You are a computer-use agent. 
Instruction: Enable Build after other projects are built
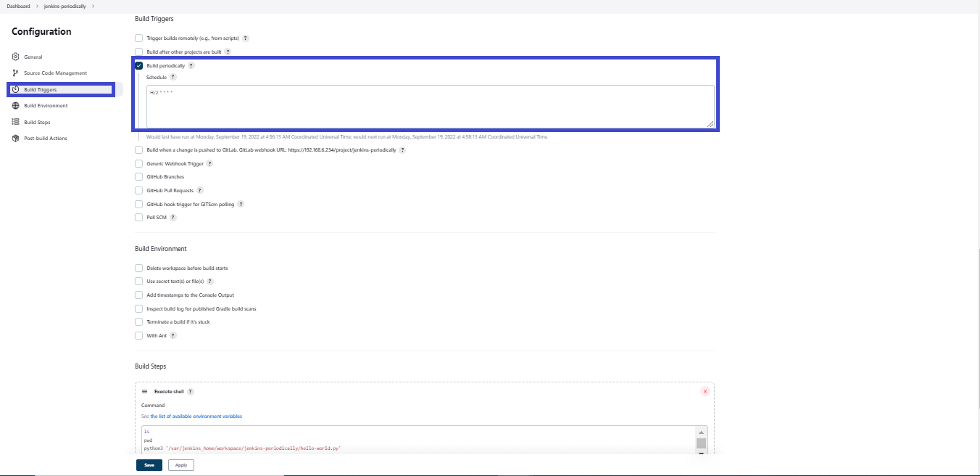click(x=139, y=52)
